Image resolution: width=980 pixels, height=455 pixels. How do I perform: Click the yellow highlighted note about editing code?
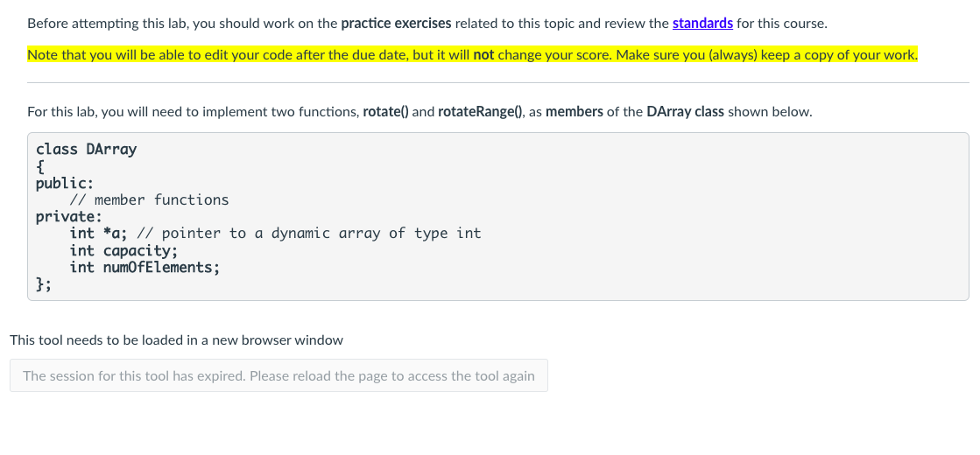(473, 55)
